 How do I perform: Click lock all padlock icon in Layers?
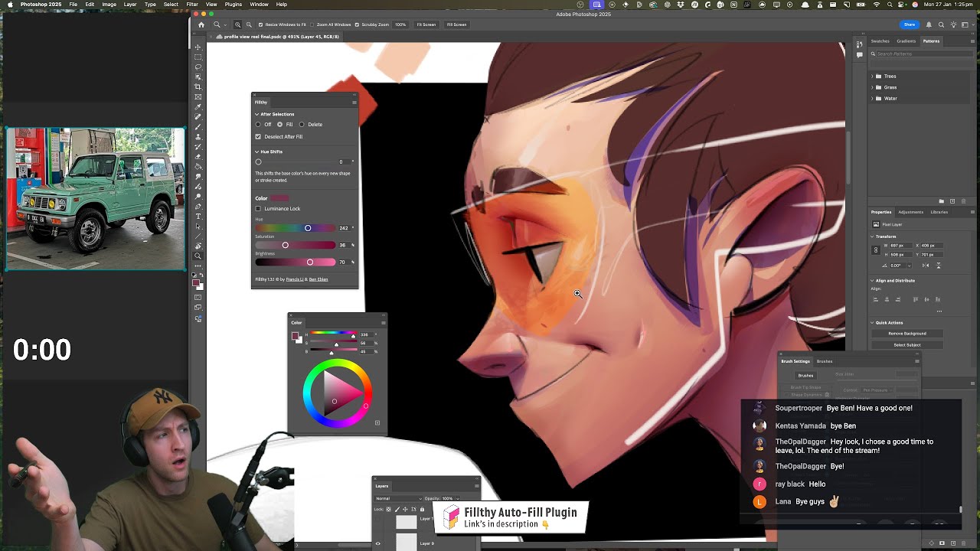[422, 509]
